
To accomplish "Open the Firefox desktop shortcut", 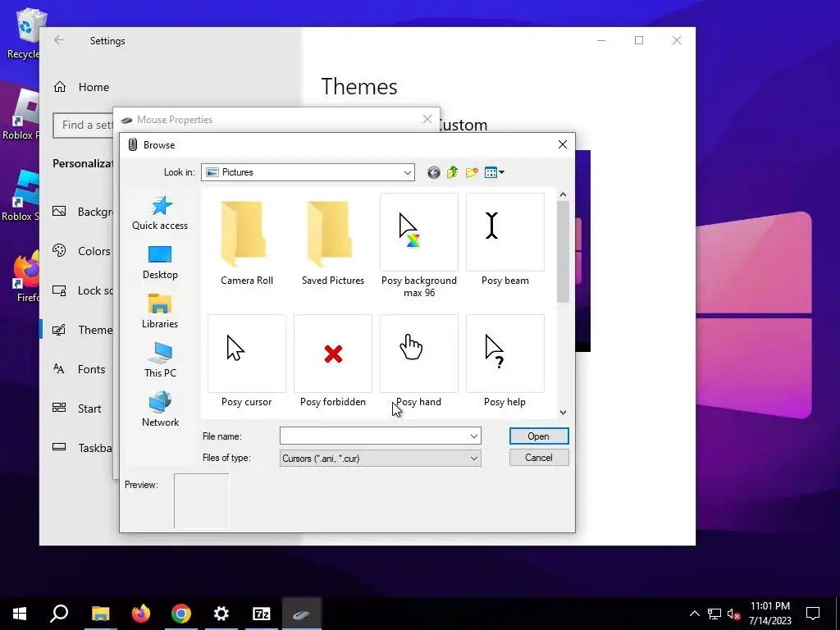I will click(x=25, y=277).
